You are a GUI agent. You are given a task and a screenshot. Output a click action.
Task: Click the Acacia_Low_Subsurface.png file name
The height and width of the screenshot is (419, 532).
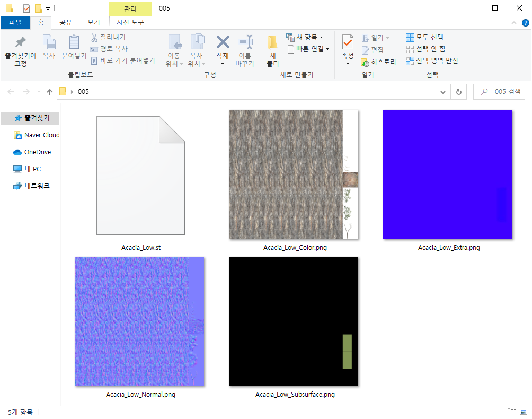295,395
